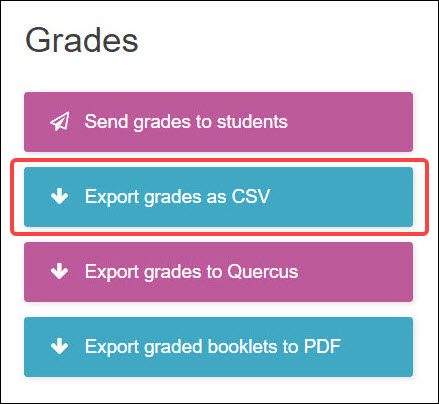Click the "Send grades to students" text label
This screenshot has width=439, height=404.
[186, 122]
